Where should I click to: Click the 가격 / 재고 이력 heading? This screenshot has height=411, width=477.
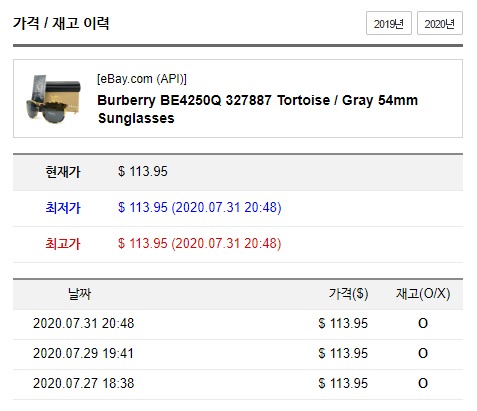[61, 23]
